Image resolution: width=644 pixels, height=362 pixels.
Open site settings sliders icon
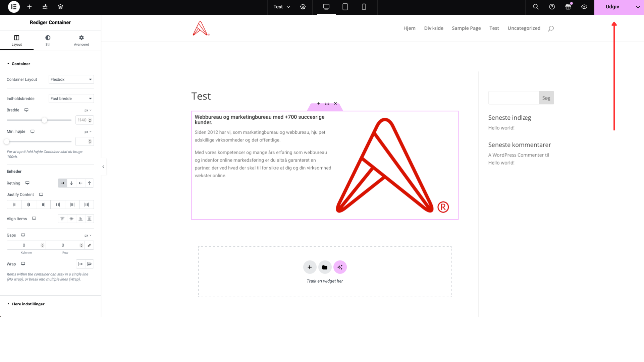point(45,7)
